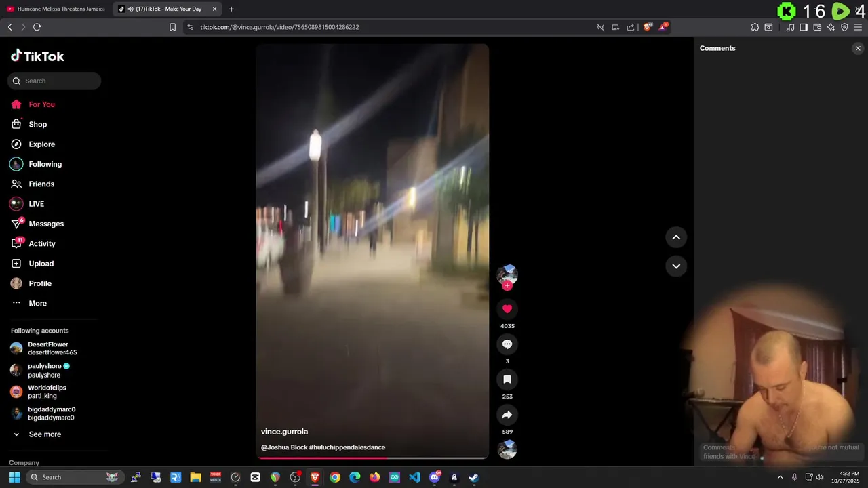Image resolution: width=868 pixels, height=488 pixels.
Task: Click the TikTok search field
Action: [54, 81]
